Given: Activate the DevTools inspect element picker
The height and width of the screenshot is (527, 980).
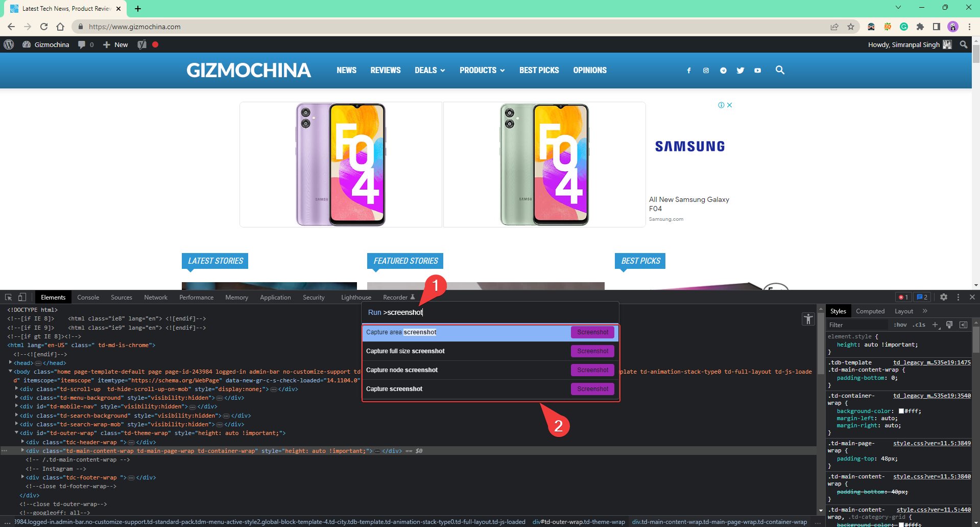Looking at the screenshot, I should tap(9, 297).
